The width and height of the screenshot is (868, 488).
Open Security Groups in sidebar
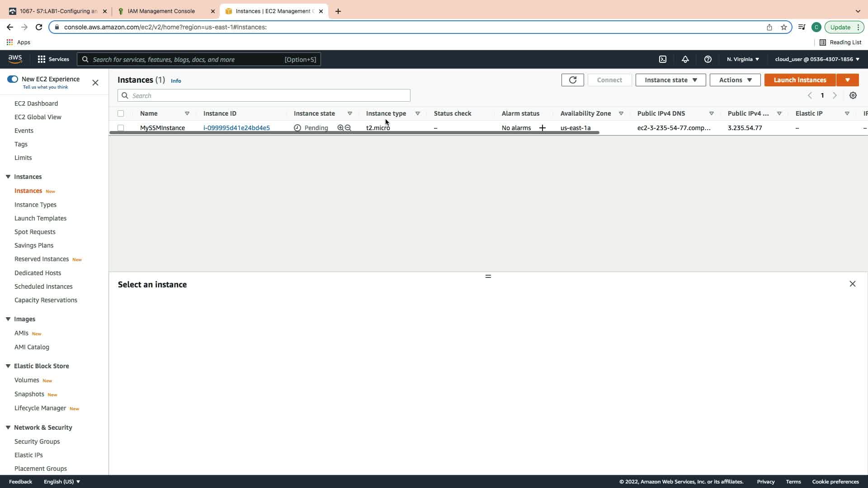37,441
